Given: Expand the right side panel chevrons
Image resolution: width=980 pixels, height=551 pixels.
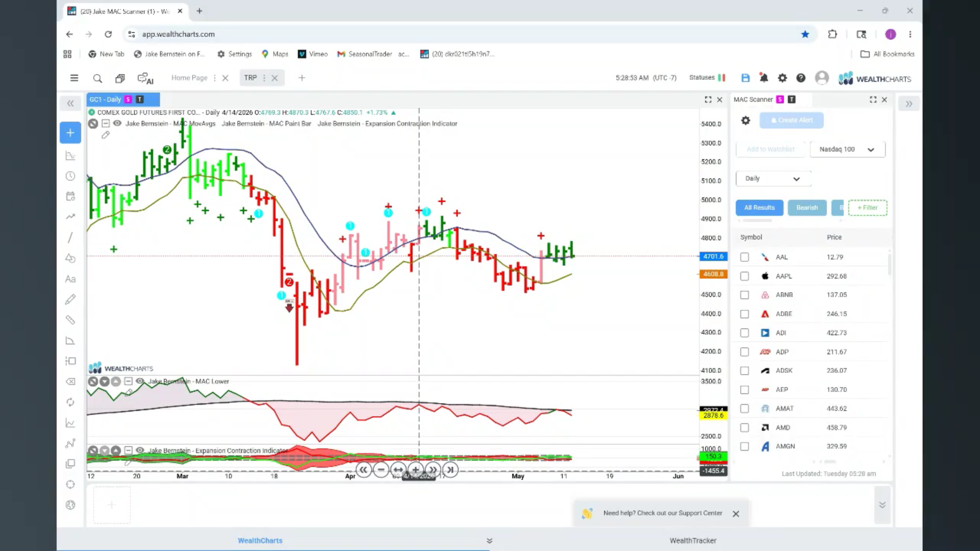Looking at the screenshot, I should click(x=909, y=104).
